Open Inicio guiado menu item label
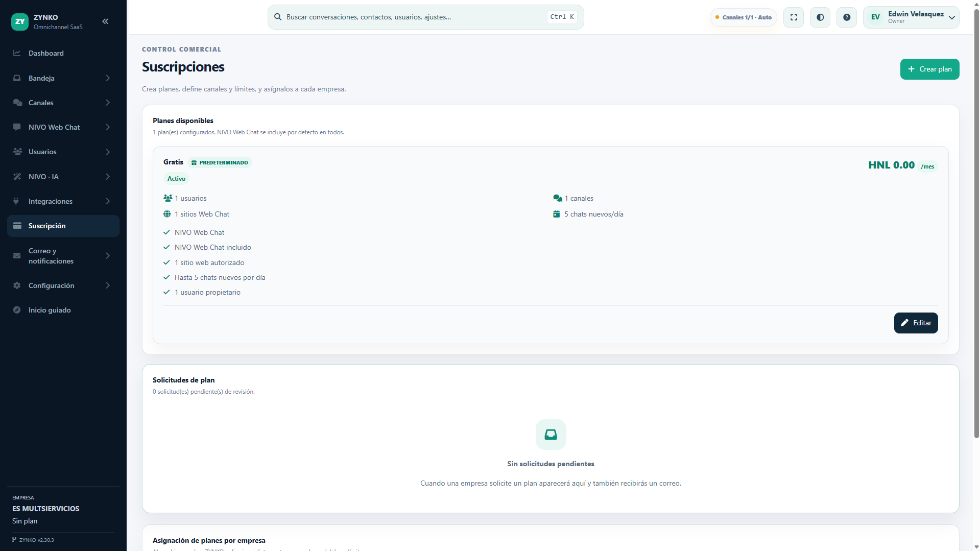 (50, 310)
